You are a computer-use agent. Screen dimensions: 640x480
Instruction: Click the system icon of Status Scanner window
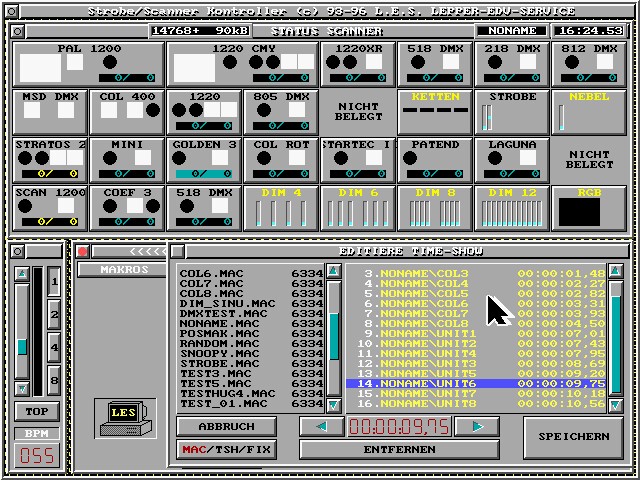[x=18, y=31]
